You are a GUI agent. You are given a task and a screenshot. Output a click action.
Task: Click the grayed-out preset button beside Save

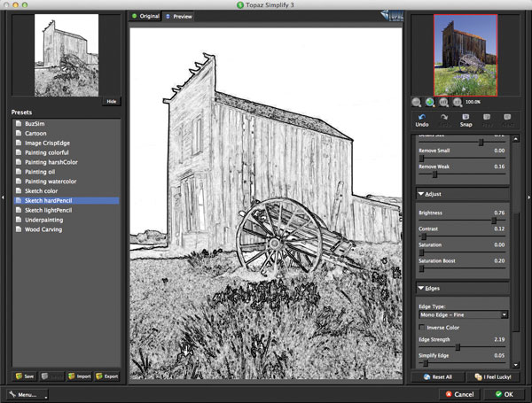click(51, 376)
